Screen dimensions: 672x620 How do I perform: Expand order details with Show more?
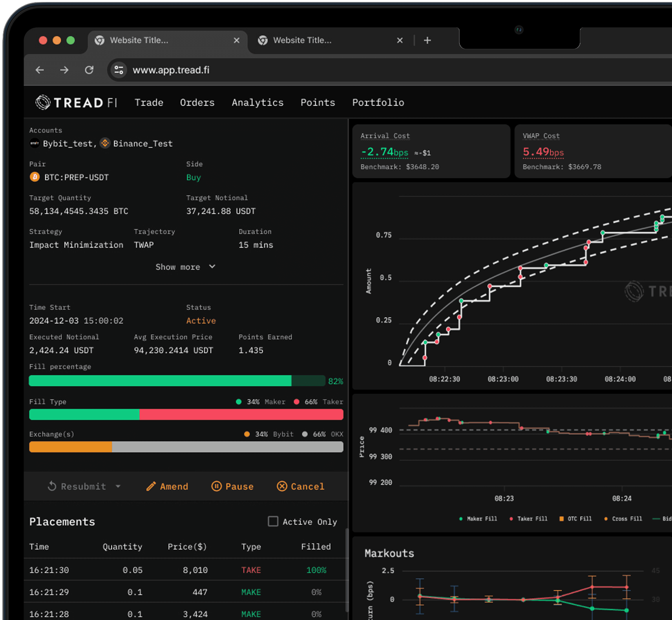tap(185, 267)
